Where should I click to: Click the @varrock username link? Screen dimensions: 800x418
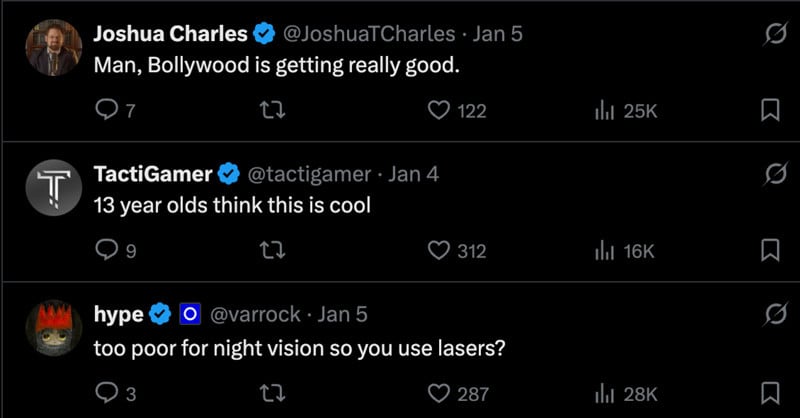(254, 314)
